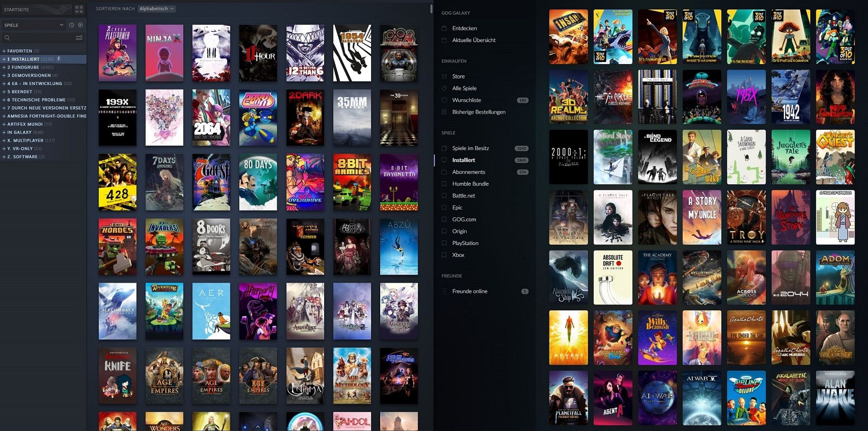Switch Steam library to grid view icon
Screen dimensions: 868x431
pyautogui.click(x=79, y=9)
